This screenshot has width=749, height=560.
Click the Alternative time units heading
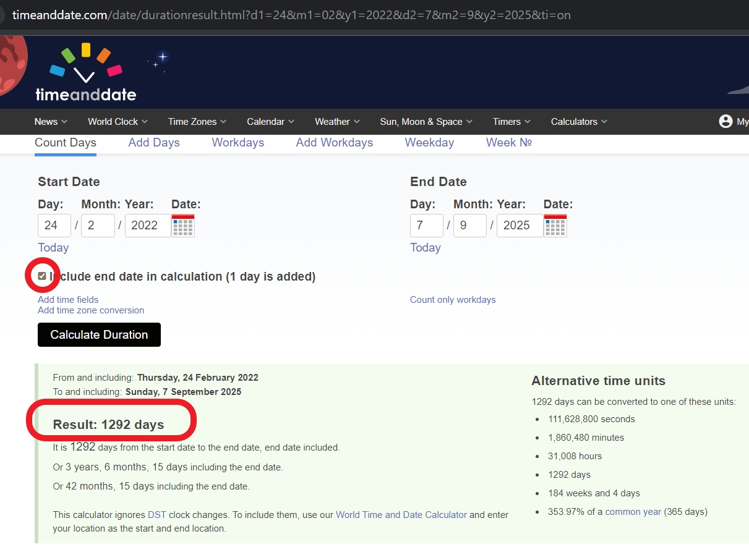click(x=599, y=381)
